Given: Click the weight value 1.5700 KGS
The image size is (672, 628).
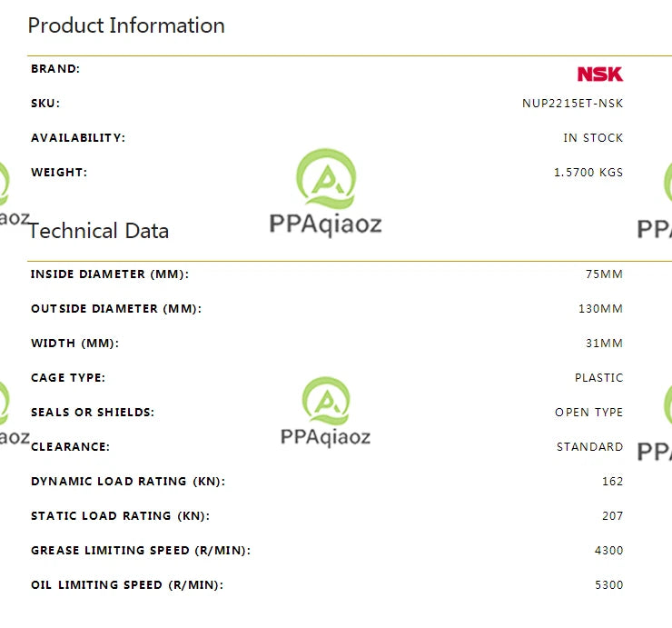Looking at the screenshot, I should click(588, 173).
